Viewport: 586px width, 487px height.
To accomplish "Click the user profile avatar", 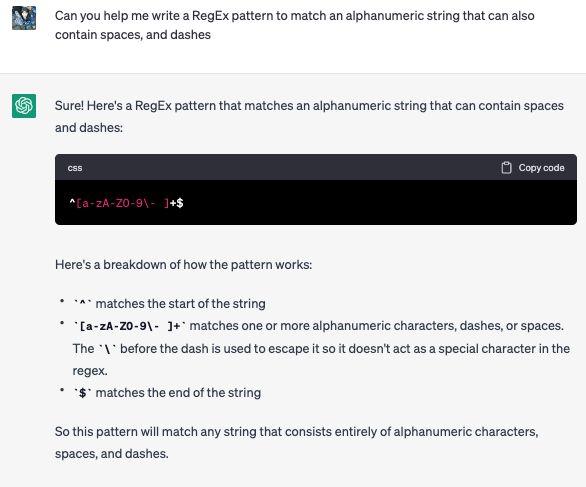I will (24, 18).
